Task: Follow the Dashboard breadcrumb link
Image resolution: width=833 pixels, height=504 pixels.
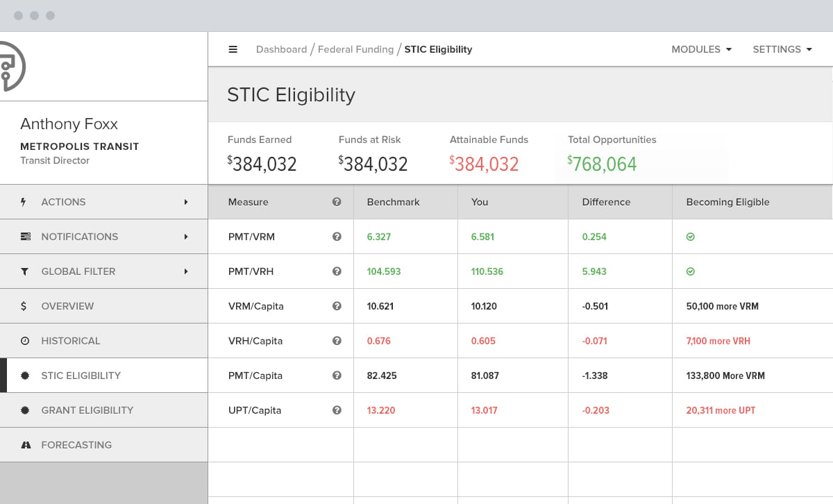Action: click(x=281, y=49)
